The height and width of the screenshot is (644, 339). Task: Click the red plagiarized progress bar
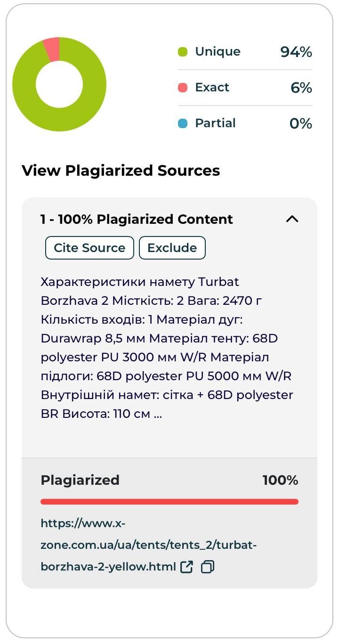point(169,502)
